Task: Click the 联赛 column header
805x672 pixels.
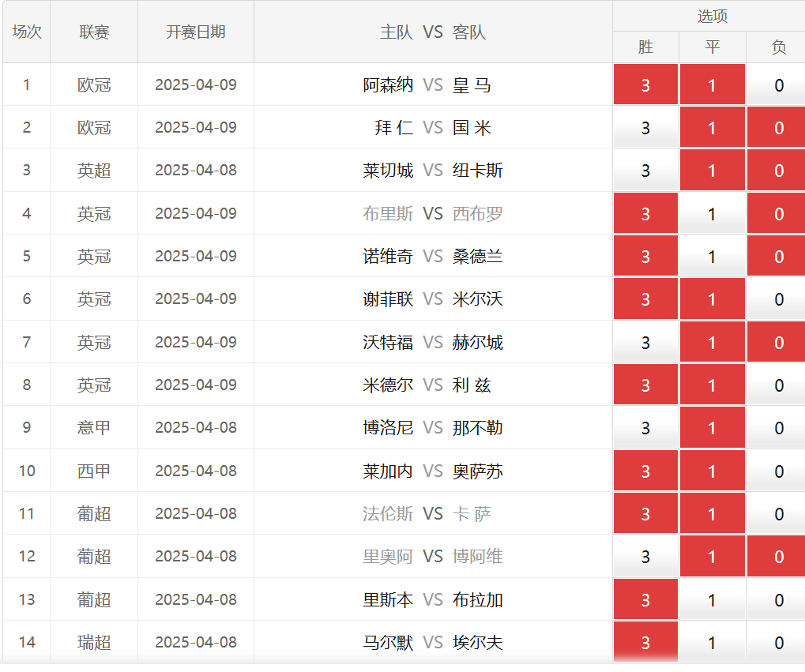Action: [94, 32]
